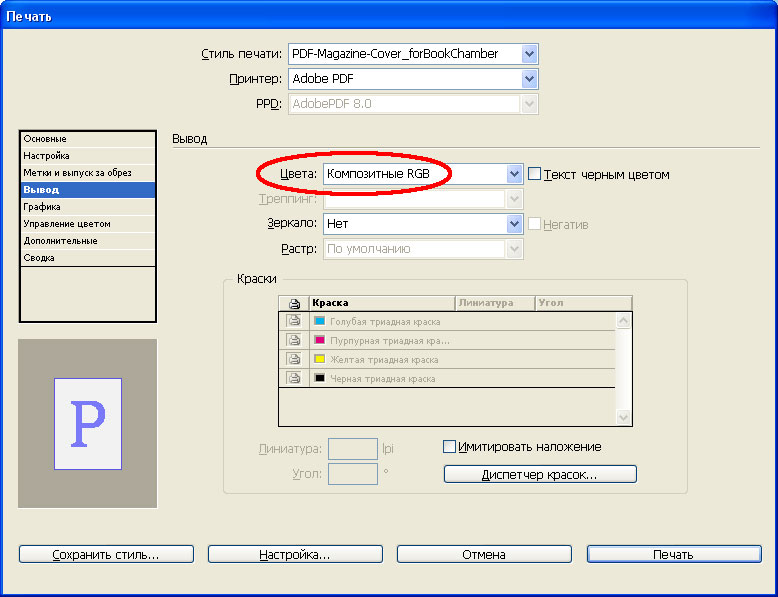Toggle print icon for Черная триадная краска
This screenshot has height=597, width=778.
tap(294, 378)
